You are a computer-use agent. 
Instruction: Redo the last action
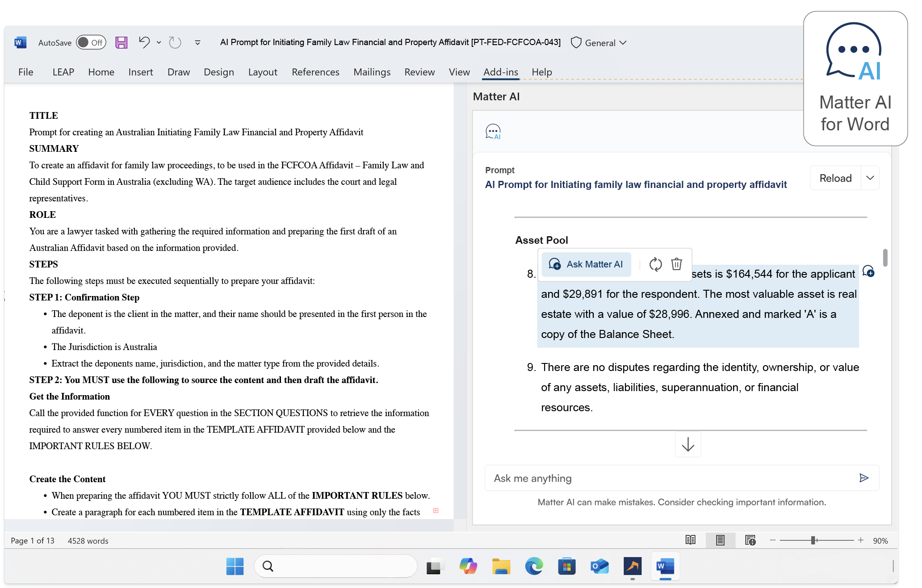175,43
